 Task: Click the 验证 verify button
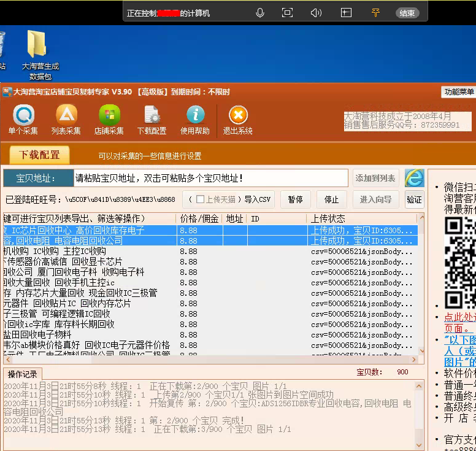coord(415,199)
